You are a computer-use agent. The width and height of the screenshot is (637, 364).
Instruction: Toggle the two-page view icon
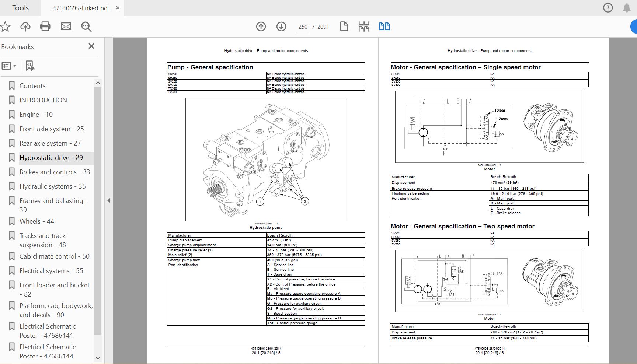(x=384, y=27)
